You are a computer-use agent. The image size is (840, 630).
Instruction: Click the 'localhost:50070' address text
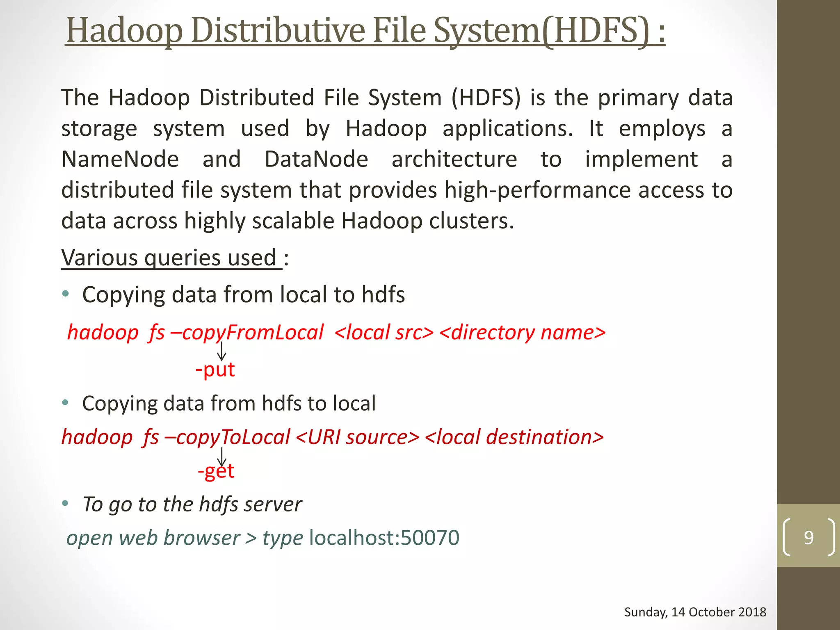click(384, 538)
